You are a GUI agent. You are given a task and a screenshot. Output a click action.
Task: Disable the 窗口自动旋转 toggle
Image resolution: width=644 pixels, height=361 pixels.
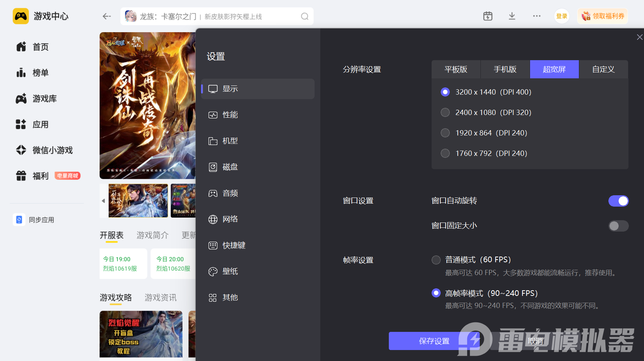click(x=618, y=201)
